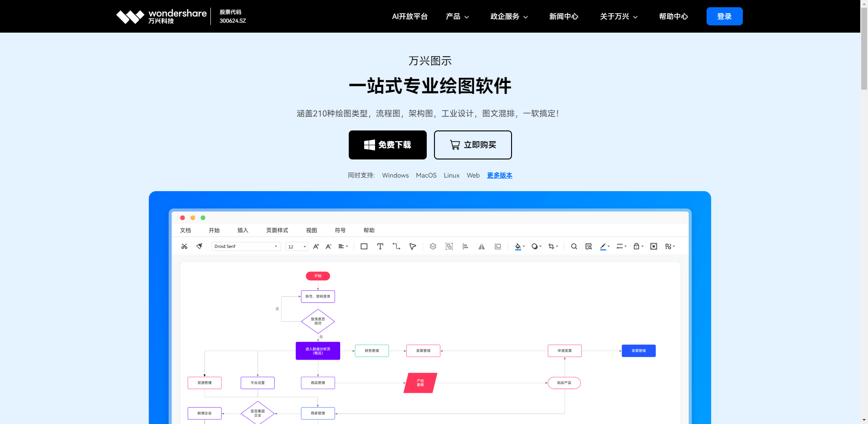Open the 开始 menu in the app preview
The image size is (868, 424).
click(x=214, y=230)
